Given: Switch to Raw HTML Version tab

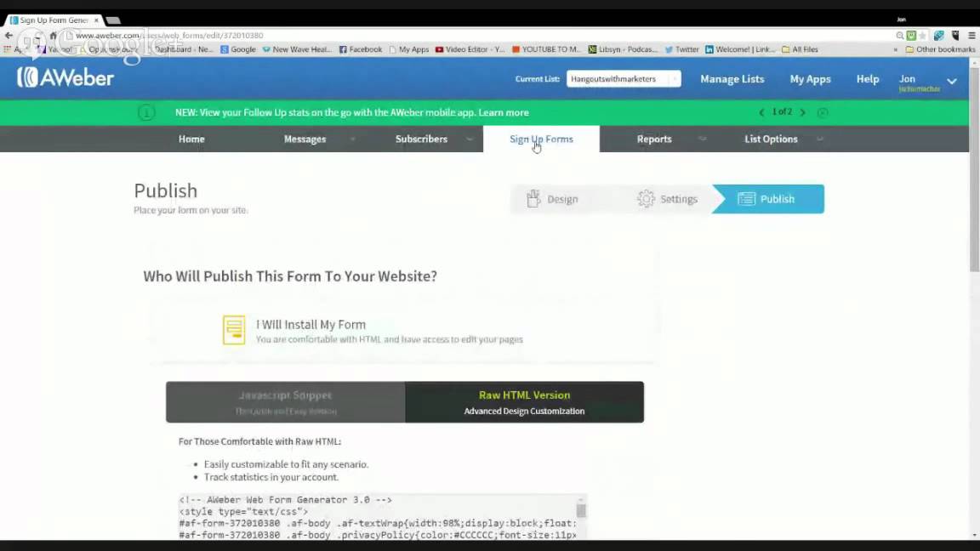Looking at the screenshot, I should click(x=524, y=402).
